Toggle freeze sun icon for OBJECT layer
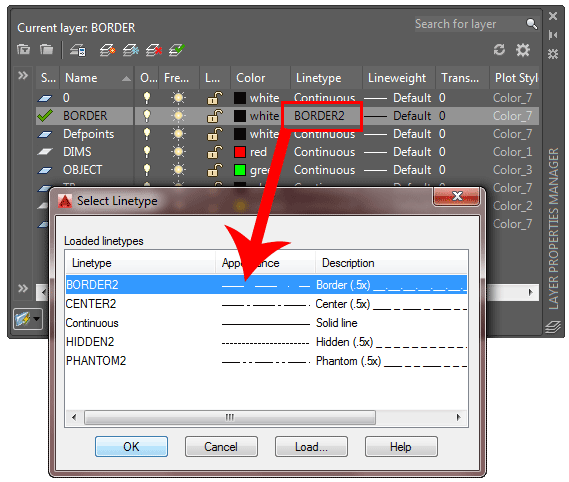The height and width of the screenshot is (482, 569). [x=178, y=169]
